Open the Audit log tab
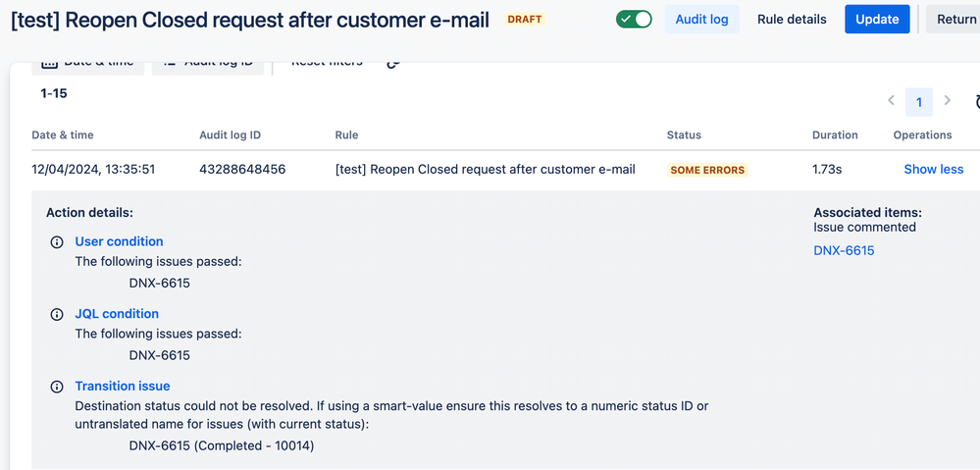The width and height of the screenshot is (980, 470). (701, 20)
